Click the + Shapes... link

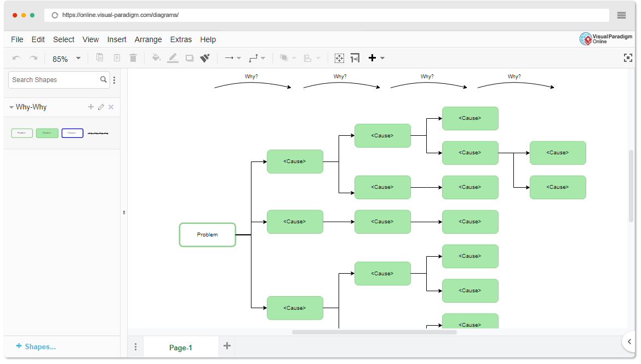(36, 346)
